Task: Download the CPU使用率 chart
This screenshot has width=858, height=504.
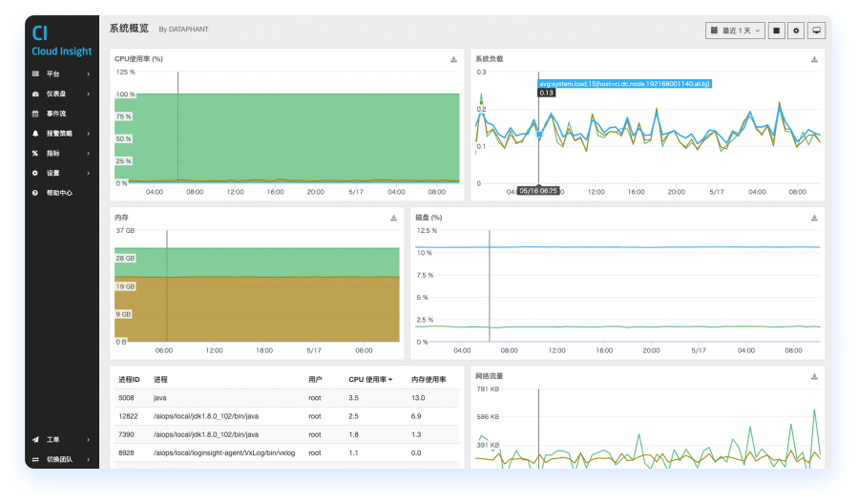Action: [453, 59]
